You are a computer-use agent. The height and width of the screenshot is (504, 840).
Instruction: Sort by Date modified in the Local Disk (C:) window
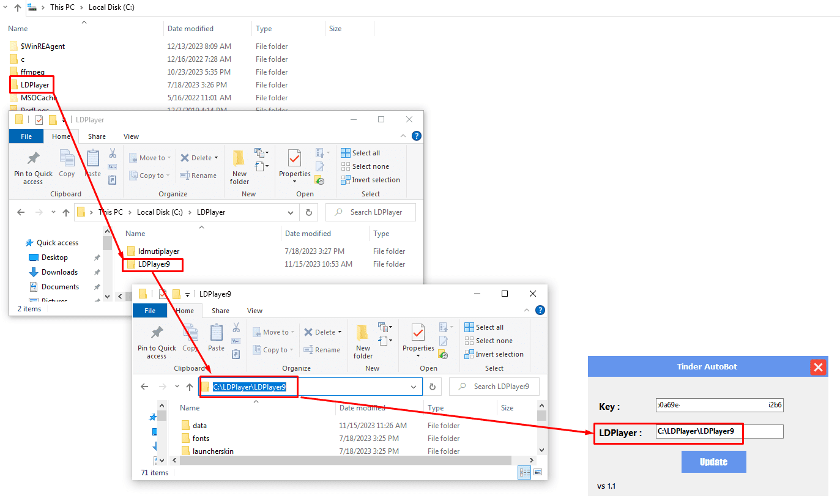tap(190, 29)
